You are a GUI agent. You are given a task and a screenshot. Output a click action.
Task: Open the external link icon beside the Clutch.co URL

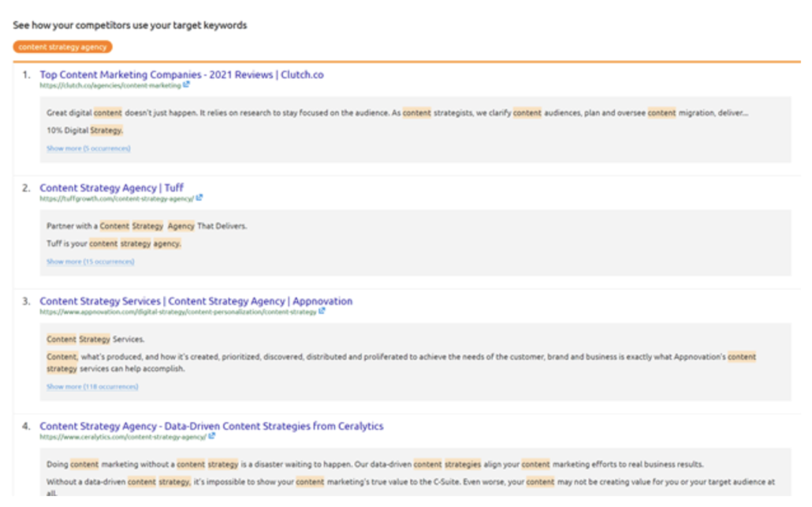click(x=186, y=85)
